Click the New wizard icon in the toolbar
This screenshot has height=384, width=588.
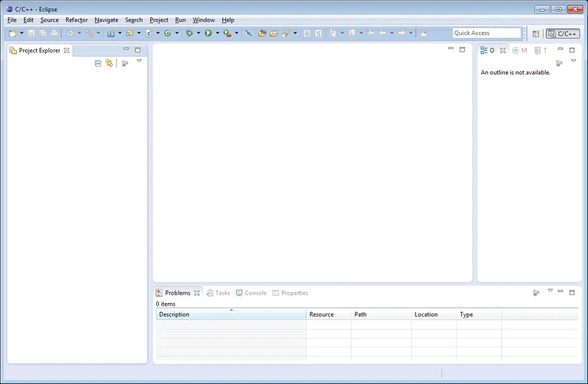(13, 33)
